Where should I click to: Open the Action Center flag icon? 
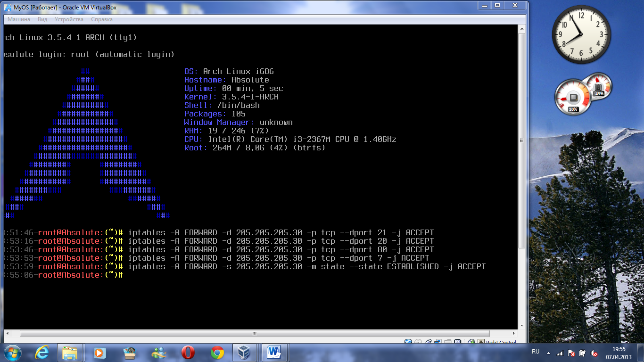click(x=571, y=353)
